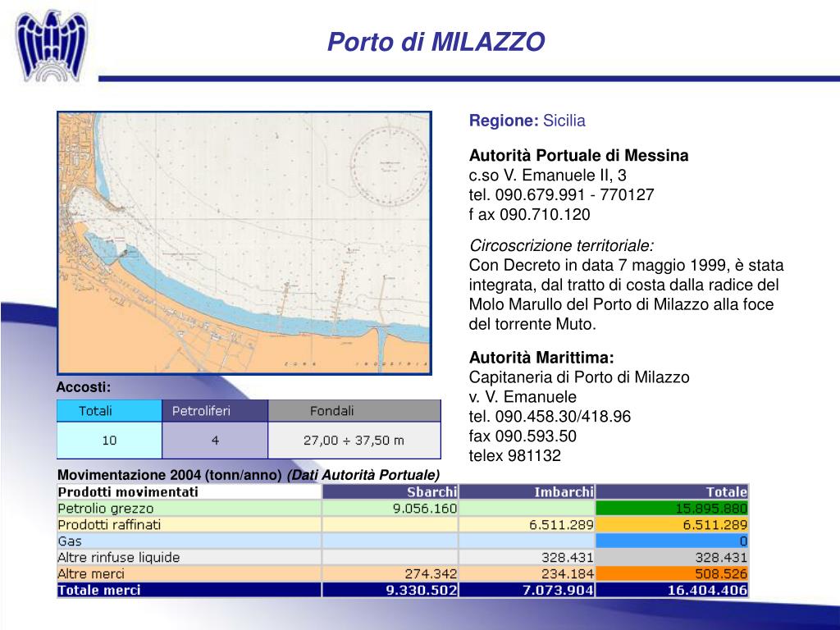Click the 'Totali' header cell
Viewport: 840px width, 630px height.
click(109, 411)
